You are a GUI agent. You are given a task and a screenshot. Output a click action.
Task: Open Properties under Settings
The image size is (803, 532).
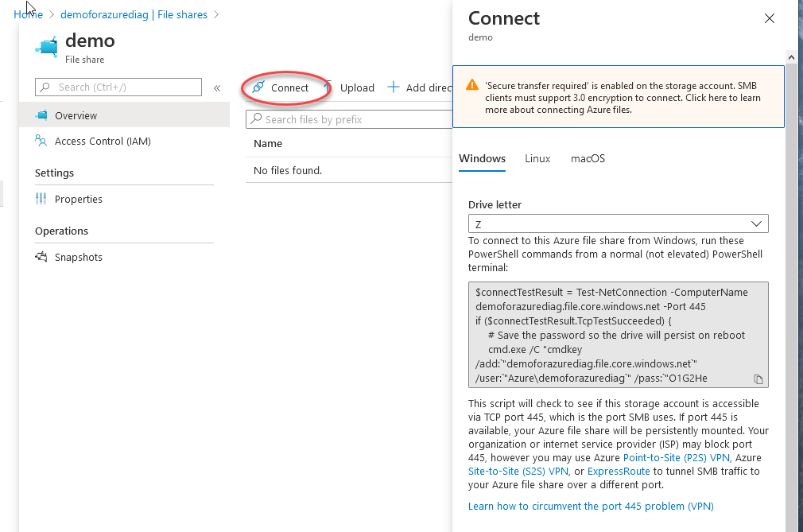coord(125,199)
